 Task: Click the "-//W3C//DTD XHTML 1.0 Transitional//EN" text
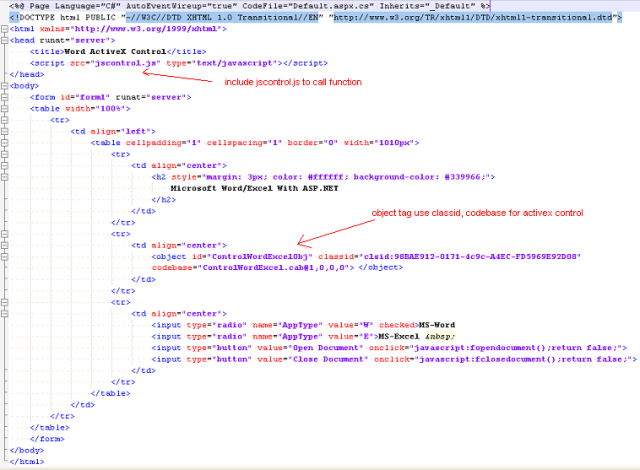tap(222, 18)
